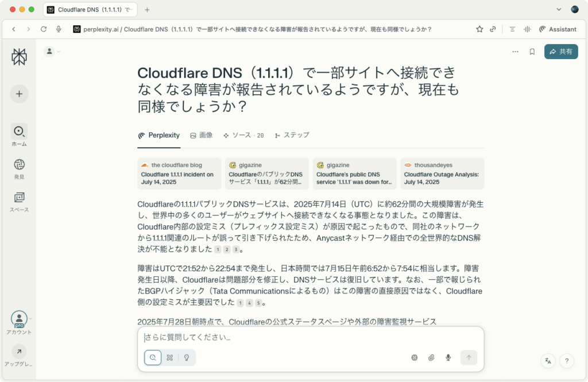Copy the page link via the chain icon

[493, 29]
